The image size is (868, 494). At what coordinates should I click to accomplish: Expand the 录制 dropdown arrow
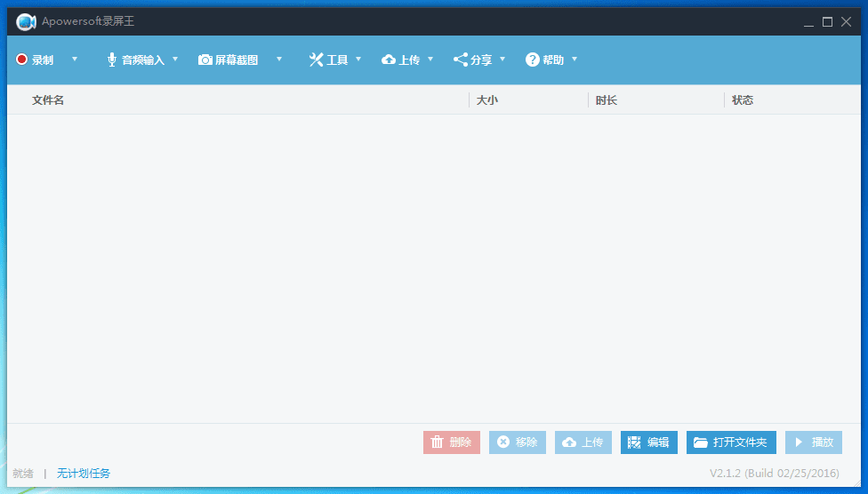pyautogui.click(x=75, y=60)
